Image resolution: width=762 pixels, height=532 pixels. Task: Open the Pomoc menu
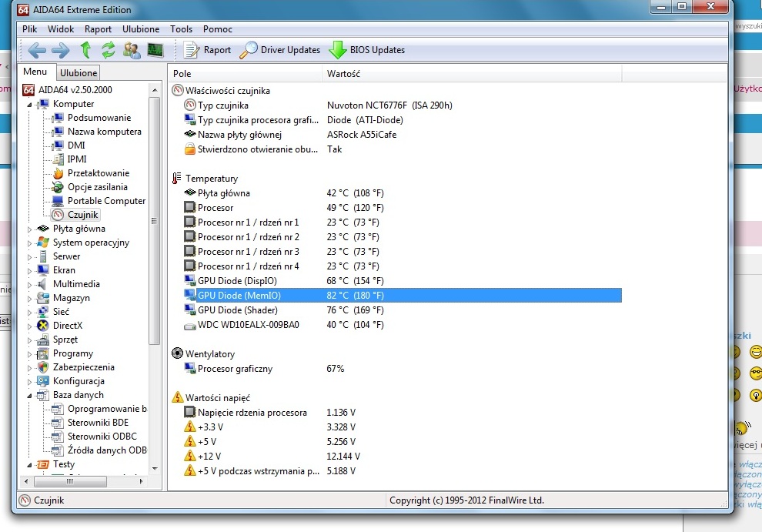point(218,29)
